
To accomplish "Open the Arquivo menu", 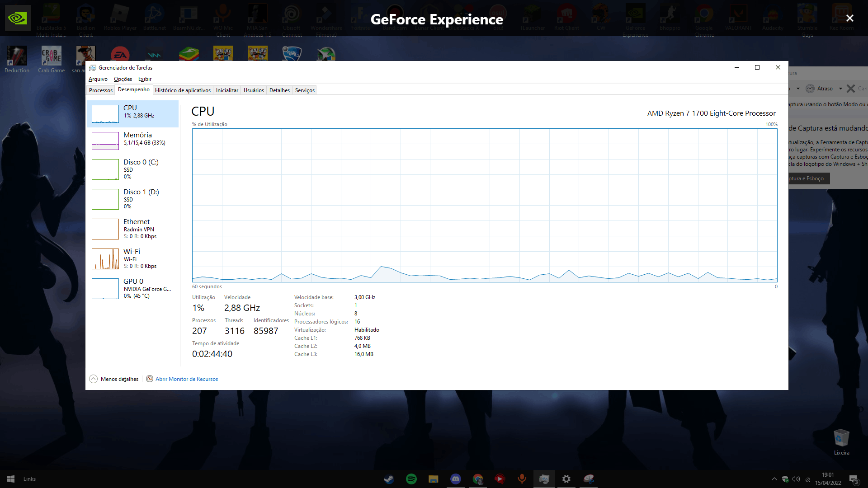I will point(98,79).
